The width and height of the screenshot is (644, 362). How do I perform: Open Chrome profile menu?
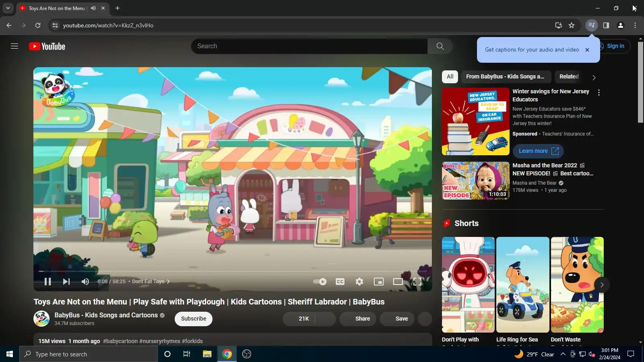(x=621, y=25)
